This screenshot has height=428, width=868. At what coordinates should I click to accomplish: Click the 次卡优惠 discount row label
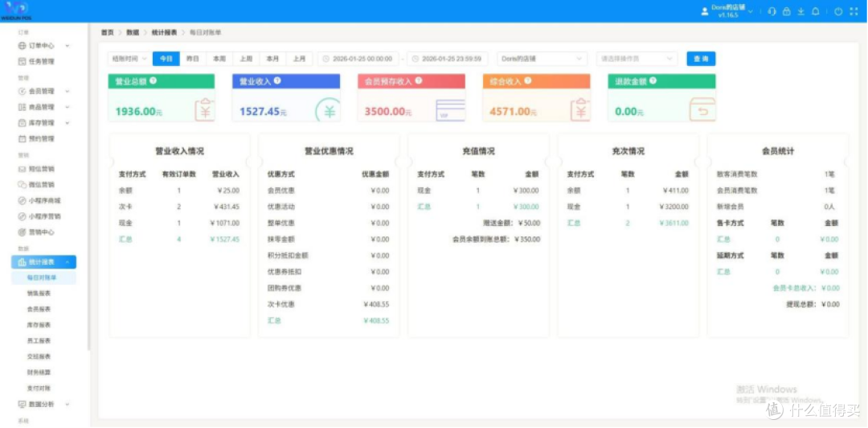point(280,304)
